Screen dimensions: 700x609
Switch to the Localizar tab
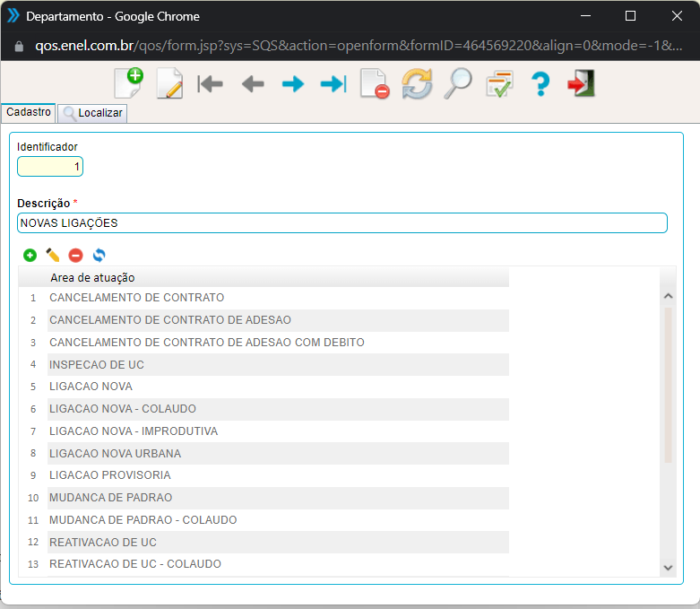92,113
